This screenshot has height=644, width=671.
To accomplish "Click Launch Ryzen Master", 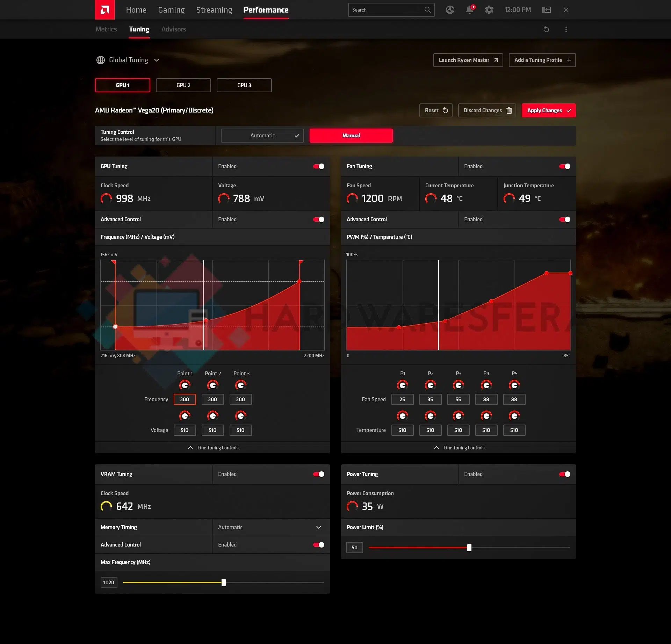I will point(468,60).
